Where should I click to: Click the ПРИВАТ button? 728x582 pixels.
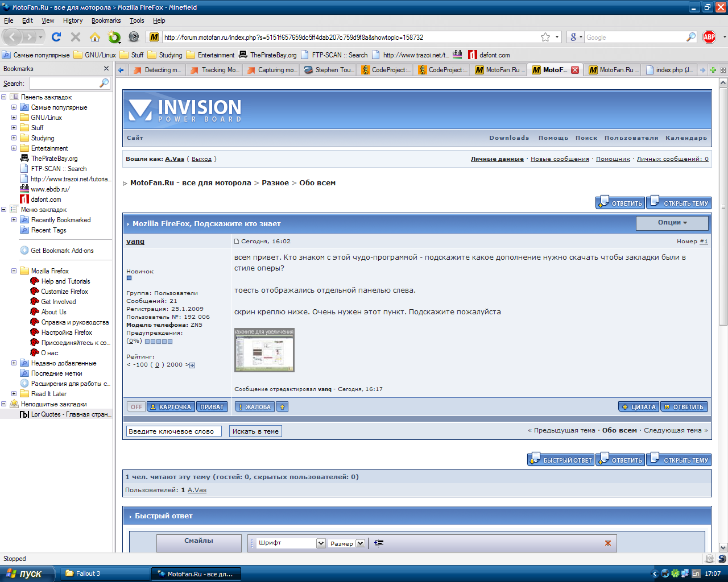point(212,407)
